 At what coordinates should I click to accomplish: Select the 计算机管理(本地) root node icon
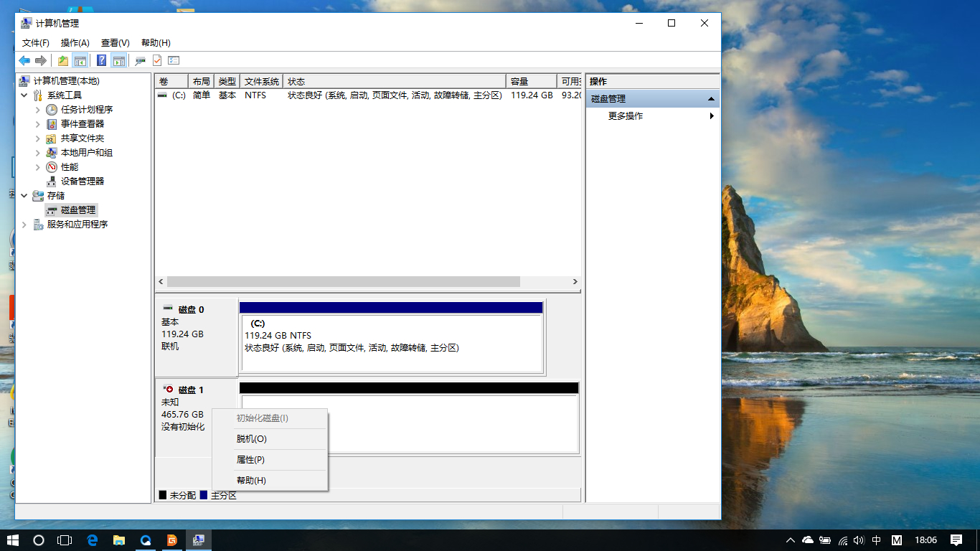(24, 81)
